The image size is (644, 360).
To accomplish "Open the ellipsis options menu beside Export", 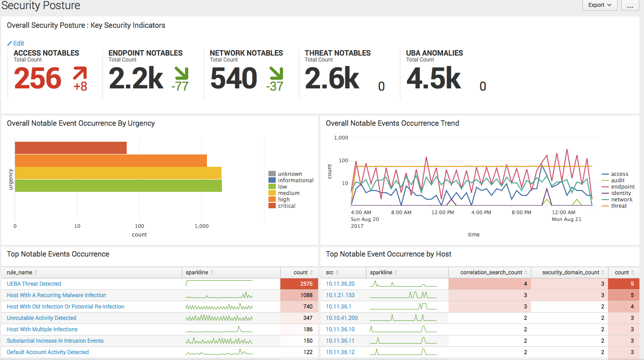I will (x=630, y=5).
